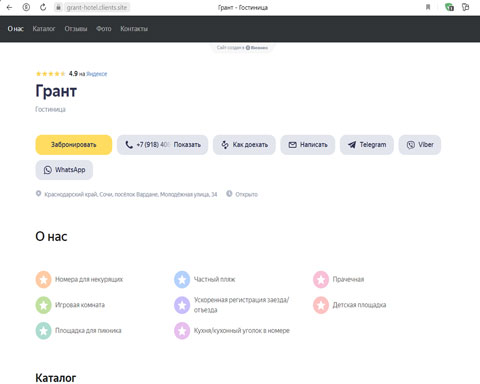The image size is (480, 384).
Task: Click the yellow rating stars
Action: [50, 74]
